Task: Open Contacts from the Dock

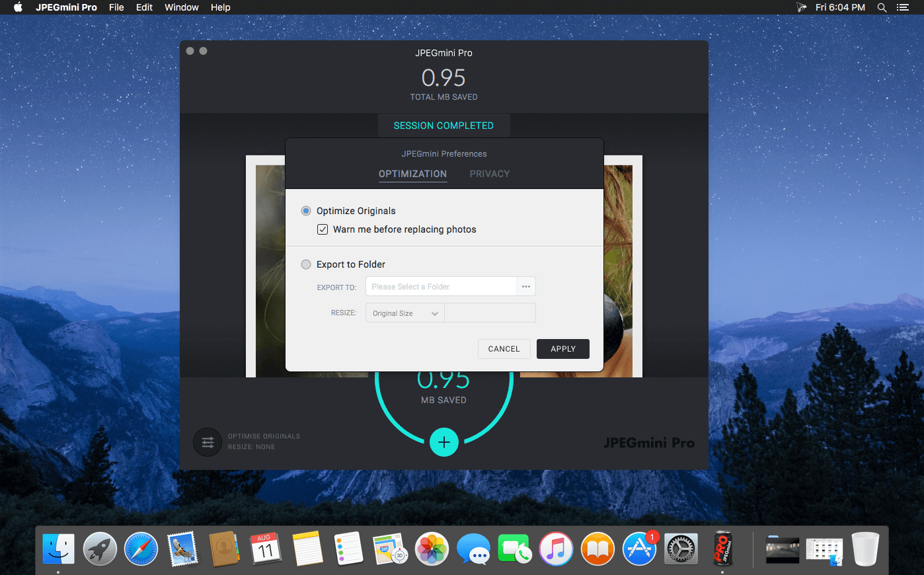Action: pos(224,549)
